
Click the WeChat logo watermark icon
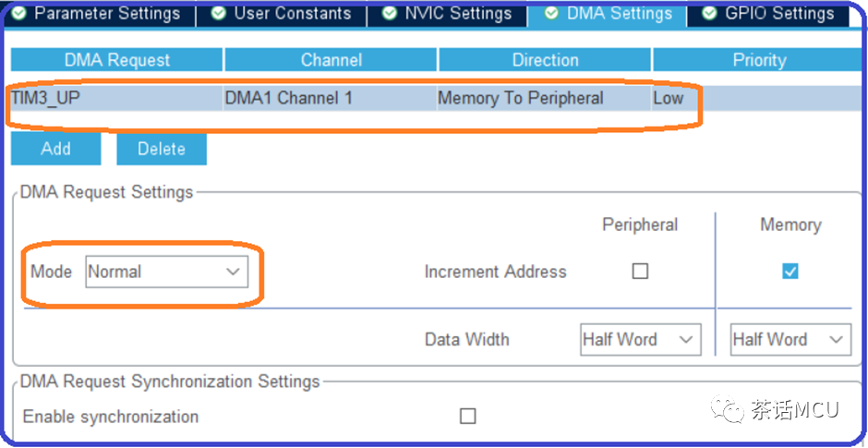point(727,408)
